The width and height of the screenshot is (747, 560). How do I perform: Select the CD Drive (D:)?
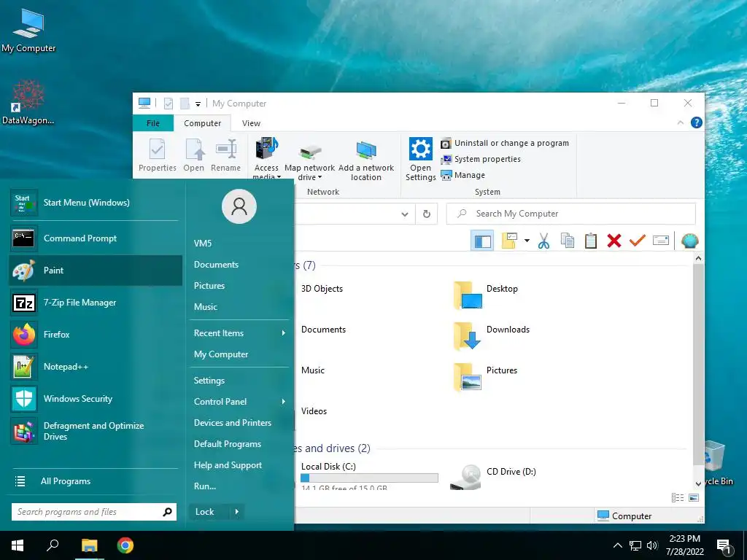click(494, 476)
